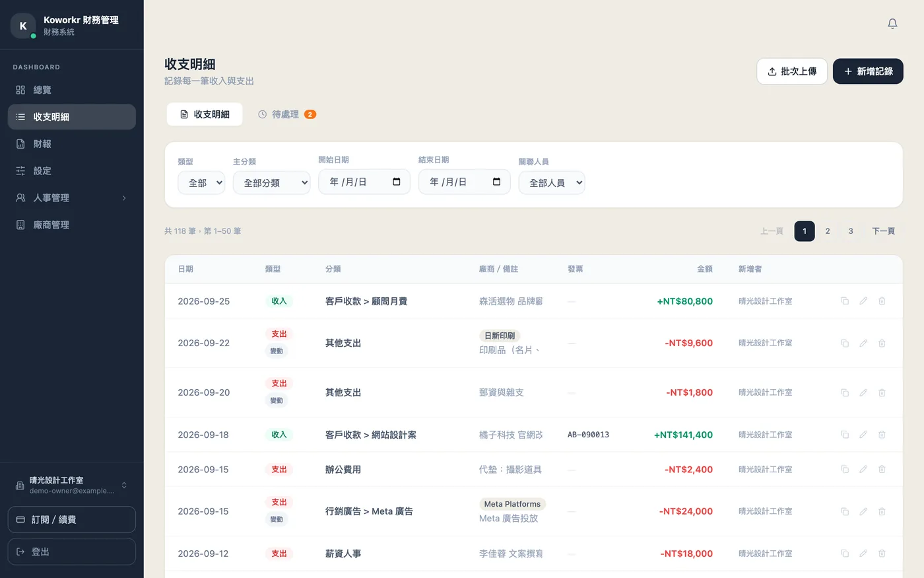Delete the 網站設計案 income record

coord(882,435)
